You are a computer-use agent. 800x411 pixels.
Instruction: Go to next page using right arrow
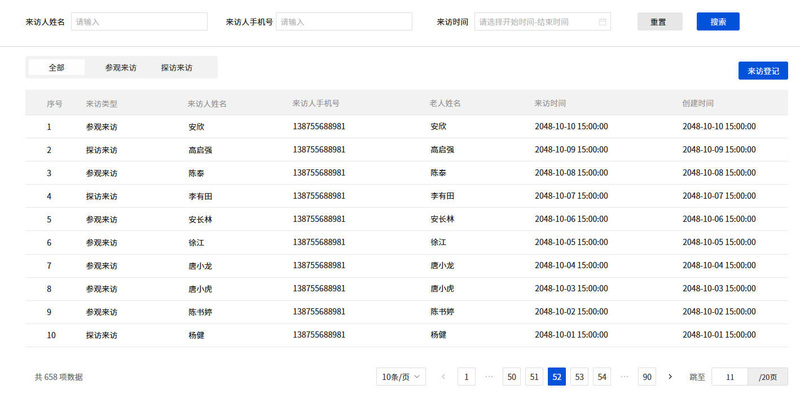pyautogui.click(x=670, y=377)
